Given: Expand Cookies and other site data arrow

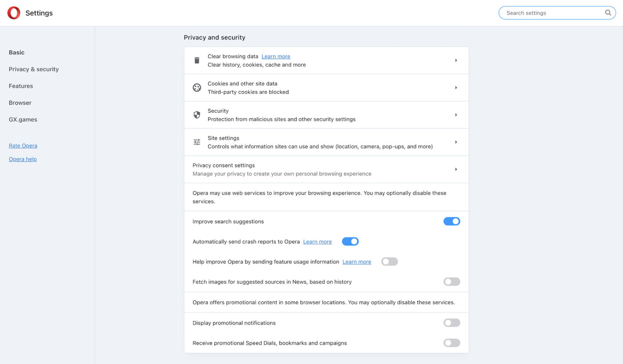Looking at the screenshot, I should 456,88.
